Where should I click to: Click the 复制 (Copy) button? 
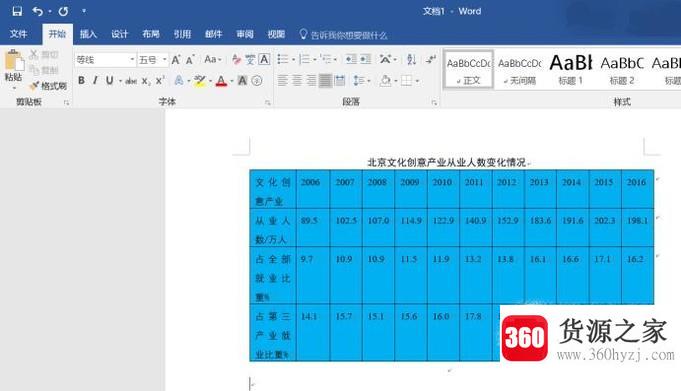[x=43, y=70]
